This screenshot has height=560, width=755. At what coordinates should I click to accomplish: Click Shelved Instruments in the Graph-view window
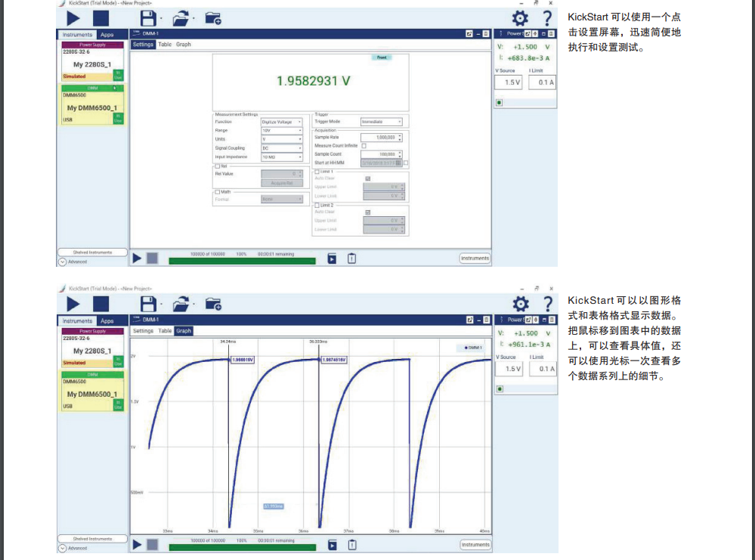[x=92, y=539]
